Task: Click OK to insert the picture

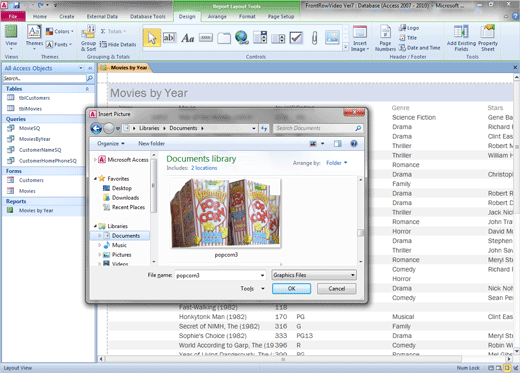Action: click(x=291, y=289)
